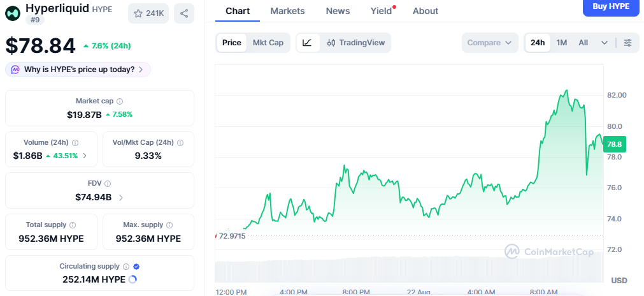Click the 252.14M HYPE circulating supply value
The image size is (644, 296).
tap(94, 279)
